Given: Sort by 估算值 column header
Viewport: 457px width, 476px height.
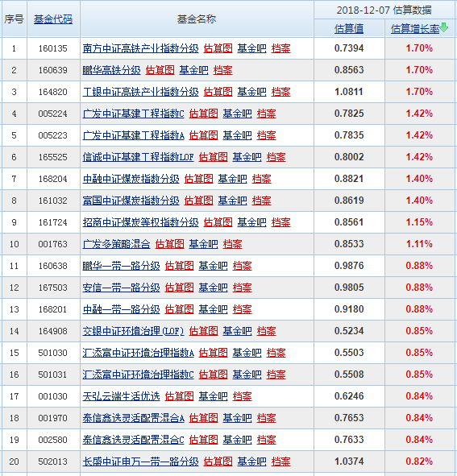Looking at the screenshot, I should 349,29.
